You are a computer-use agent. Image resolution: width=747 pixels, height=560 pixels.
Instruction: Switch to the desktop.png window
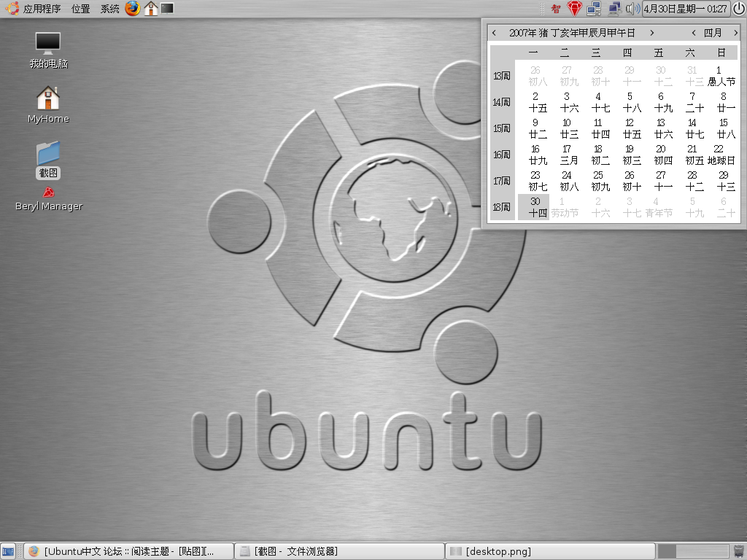[550, 551]
